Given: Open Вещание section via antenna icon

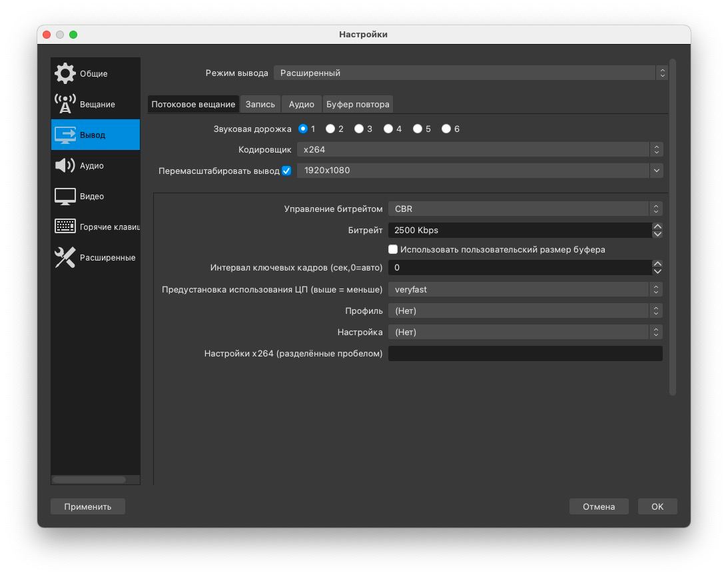Looking at the screenshot, I should click(x=65, y=104).
